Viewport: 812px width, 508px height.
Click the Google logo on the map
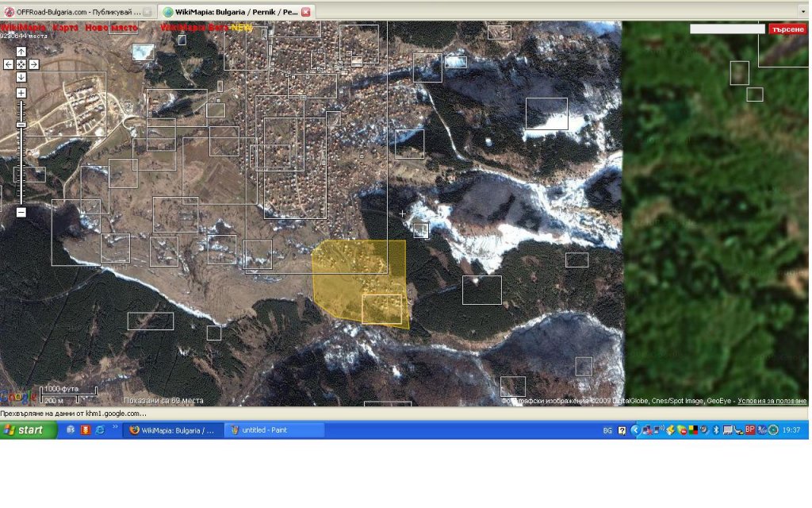tap(18, 397)
